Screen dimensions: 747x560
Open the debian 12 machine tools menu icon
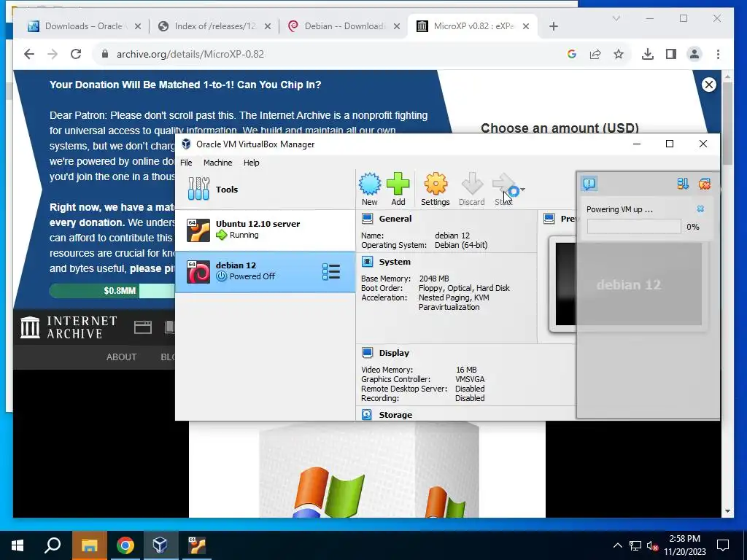pyautogui.click(x=331, y=272)
